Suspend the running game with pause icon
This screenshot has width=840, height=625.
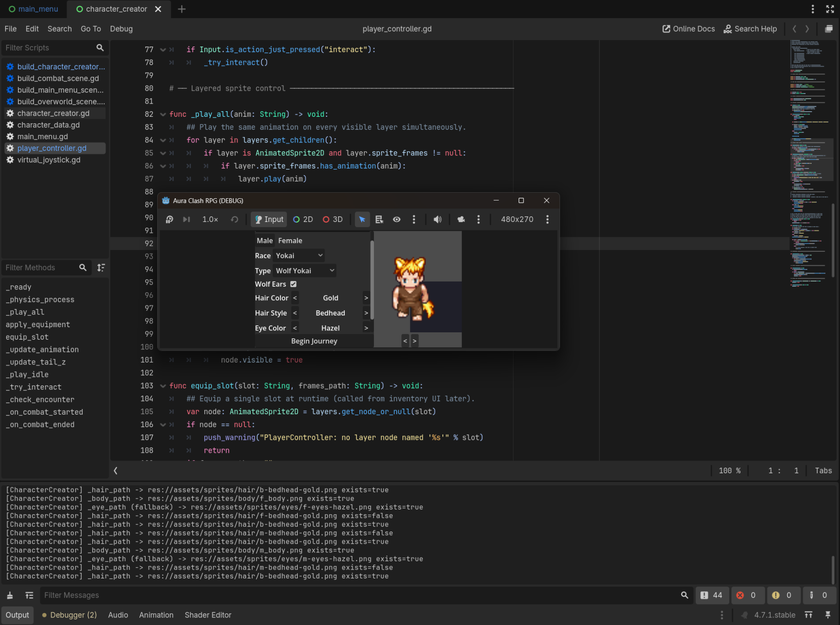pos(169,219)
